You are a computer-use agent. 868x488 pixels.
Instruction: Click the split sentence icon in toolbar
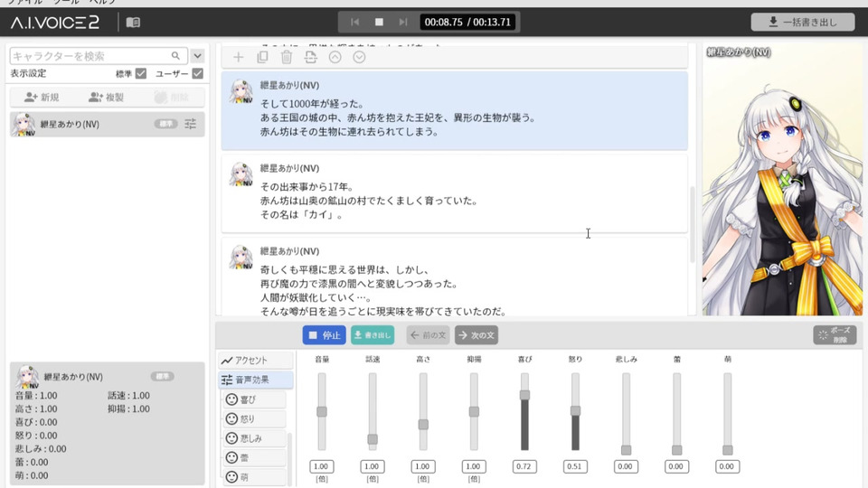(x=310, y=57)
